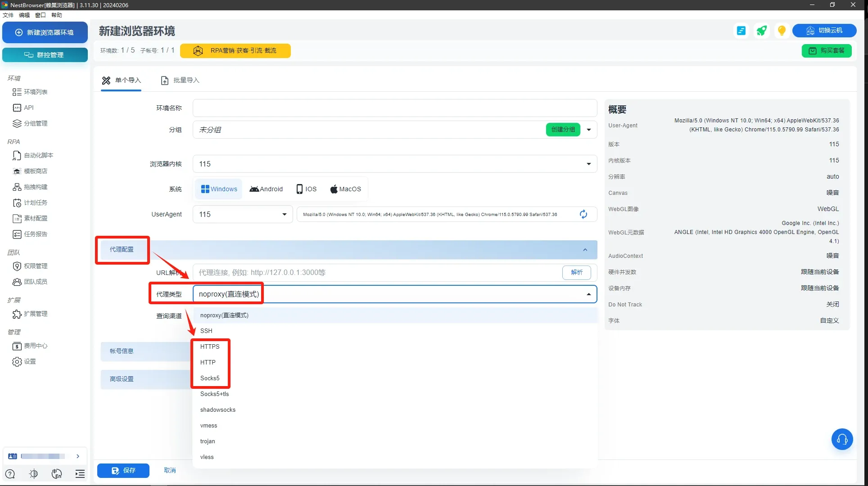Screen dimensions: 868x486
Task: Select the Android system option
Action: (x=266, y=189)
